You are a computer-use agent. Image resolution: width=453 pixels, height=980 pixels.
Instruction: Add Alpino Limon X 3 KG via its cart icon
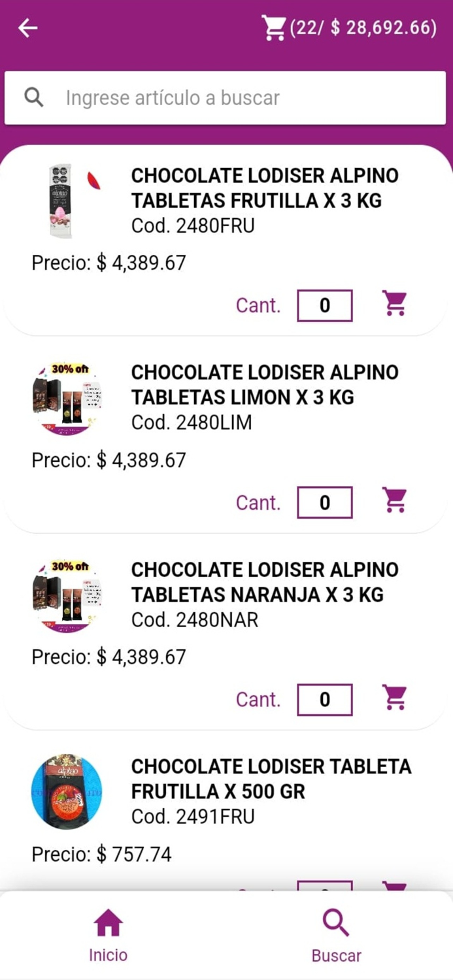[394, 501]
